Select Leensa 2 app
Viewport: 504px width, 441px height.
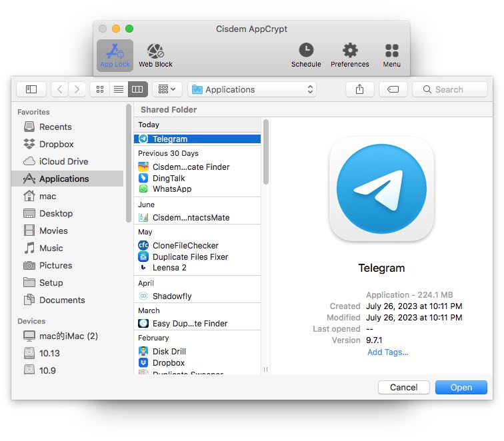pos(197,268)
